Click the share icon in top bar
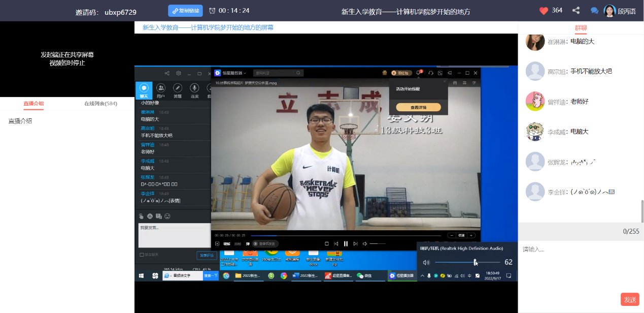This screenshot has width=644, height=313. 576,11
